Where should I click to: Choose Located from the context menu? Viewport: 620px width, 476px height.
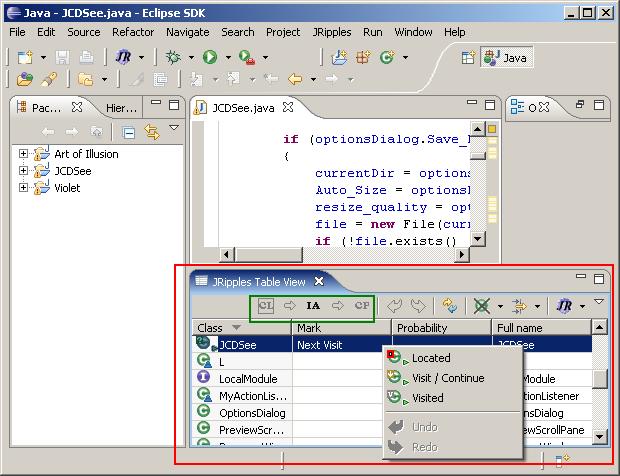point(453,358)
